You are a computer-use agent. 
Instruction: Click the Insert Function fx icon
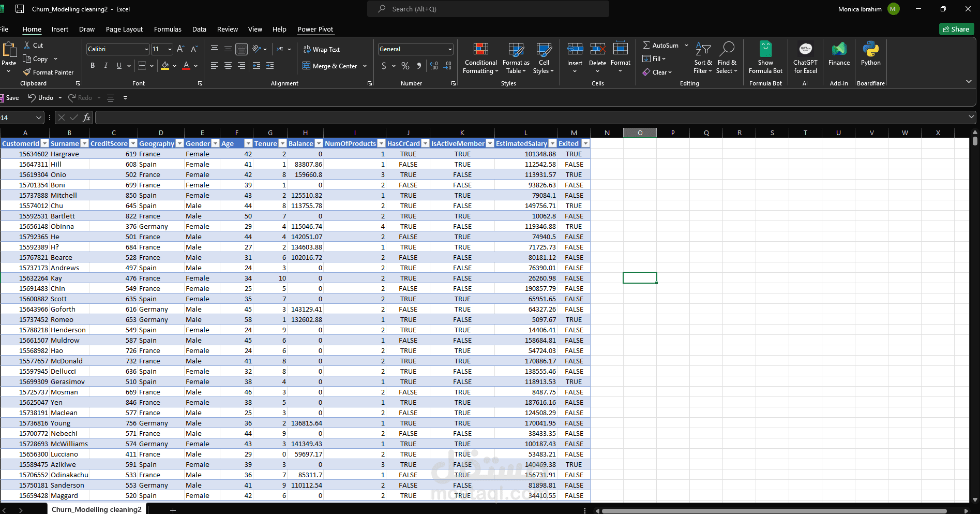(86, 118)
